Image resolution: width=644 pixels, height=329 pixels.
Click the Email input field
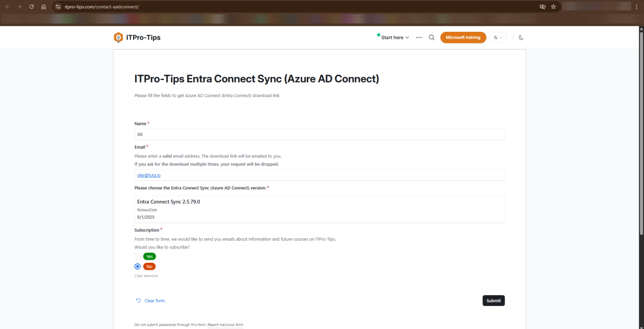point(320,175)
